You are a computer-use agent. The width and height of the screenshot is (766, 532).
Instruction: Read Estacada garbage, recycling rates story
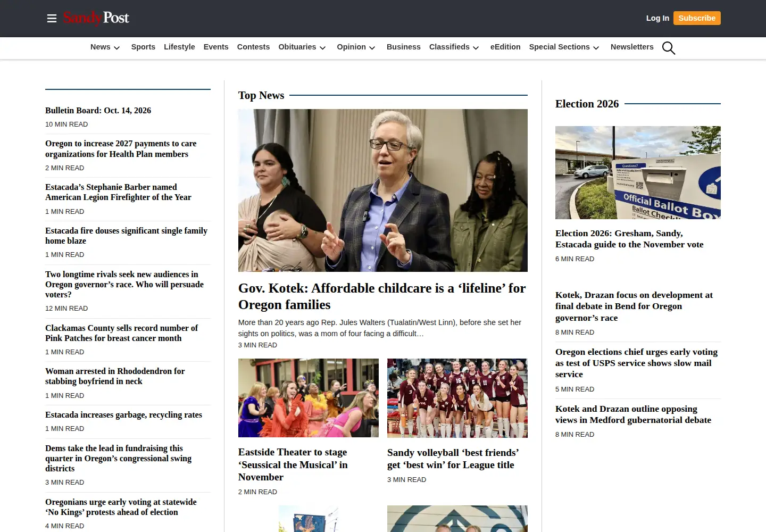[x=123, y=414]
